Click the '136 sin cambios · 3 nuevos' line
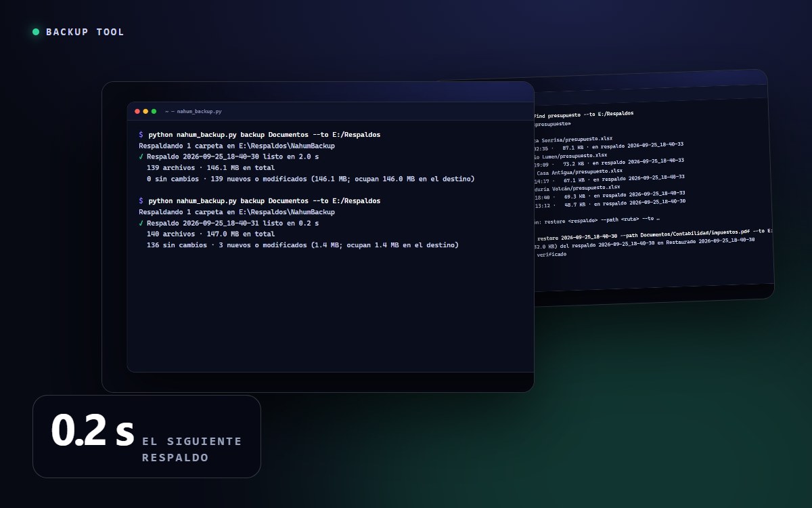The height and width of the screenshot is (508, 812). (x=302, y=245)
